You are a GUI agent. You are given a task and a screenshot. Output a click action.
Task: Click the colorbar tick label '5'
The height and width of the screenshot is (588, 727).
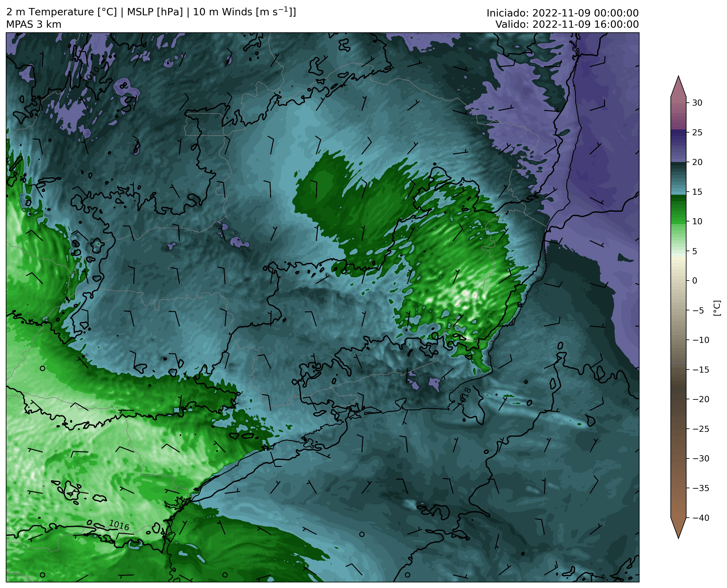click(694, 251)
